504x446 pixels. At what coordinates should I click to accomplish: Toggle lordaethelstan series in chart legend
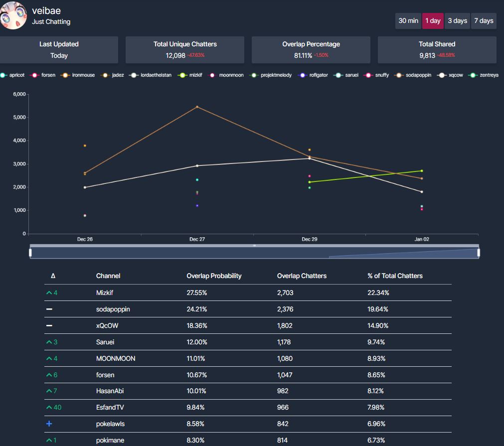pyautogui.click(x=151, y=75)
